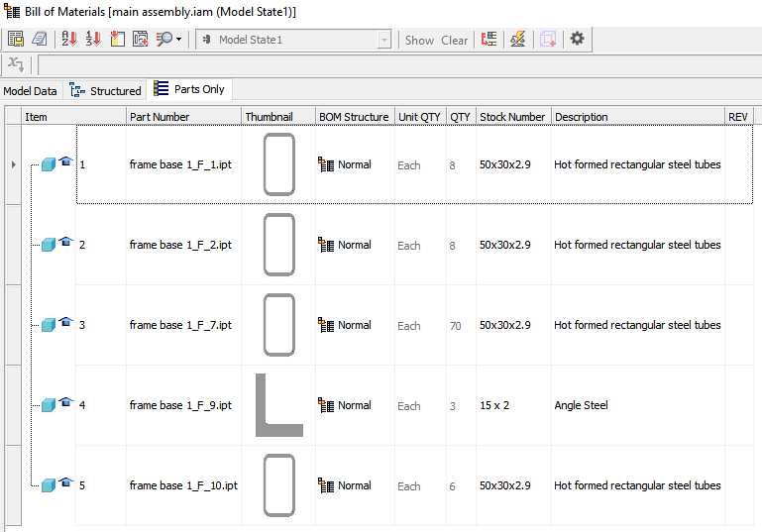This screenshot has height=532, width=762.
Task: Open the View Options magnifier dropdown
Action: coord(168,39)
